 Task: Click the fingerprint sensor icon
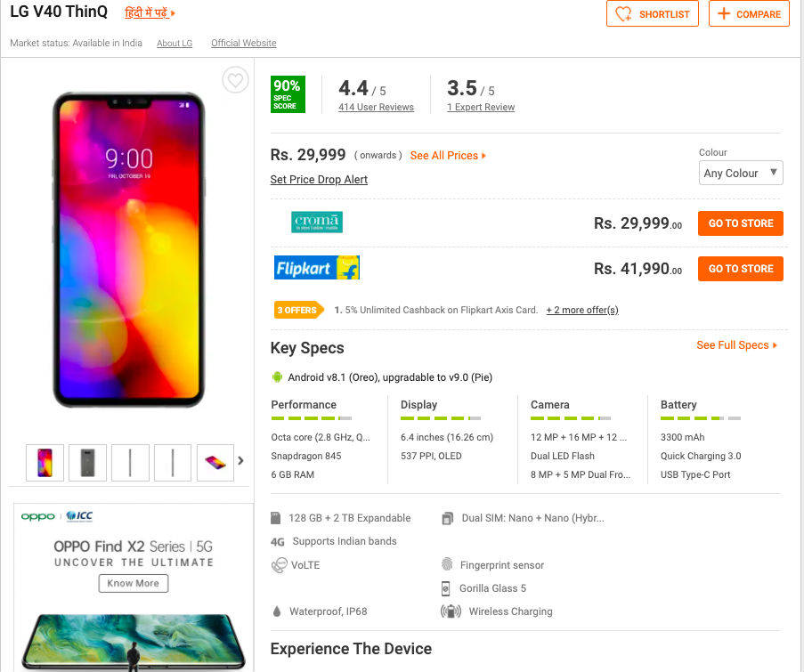447,565
